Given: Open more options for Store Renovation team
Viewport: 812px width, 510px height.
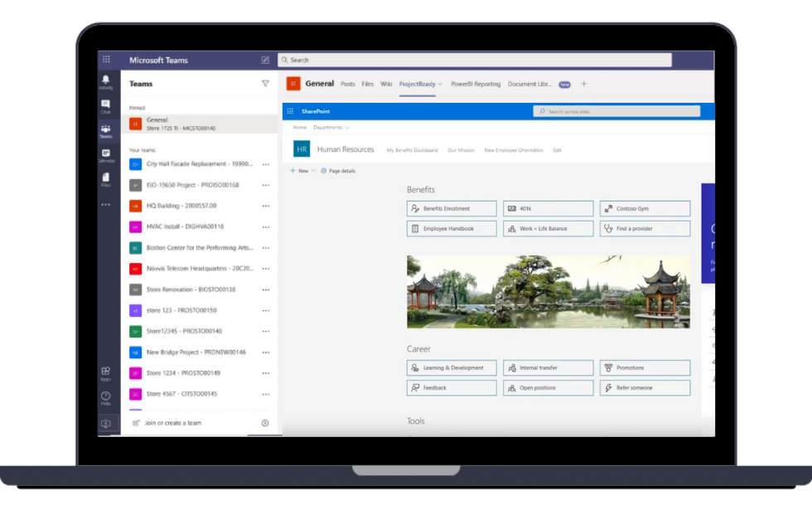Looking at the screenshot, I should click(x=266, y=289).
